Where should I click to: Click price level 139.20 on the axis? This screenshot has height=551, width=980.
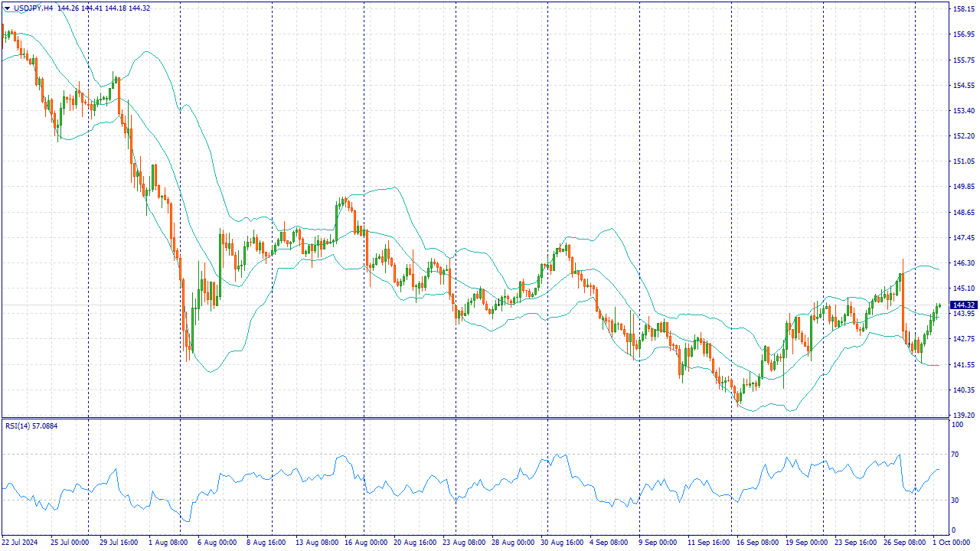click(x=964, y=414)
